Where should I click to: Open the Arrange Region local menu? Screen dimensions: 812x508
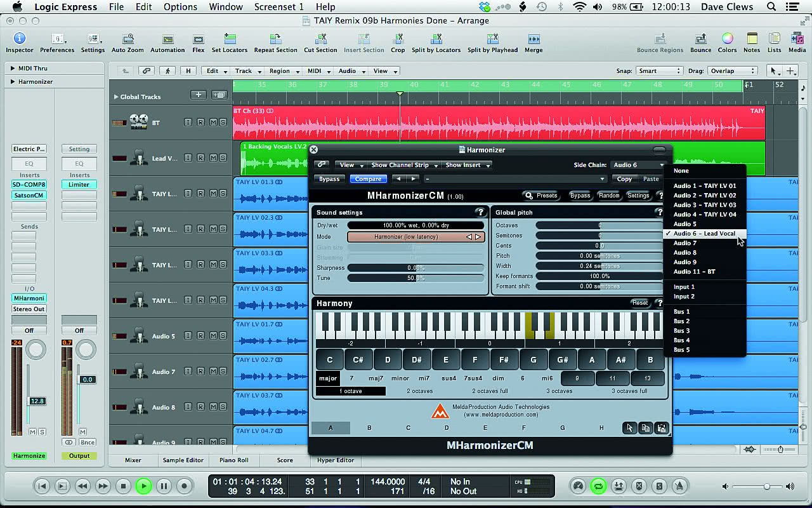(283, 71)
